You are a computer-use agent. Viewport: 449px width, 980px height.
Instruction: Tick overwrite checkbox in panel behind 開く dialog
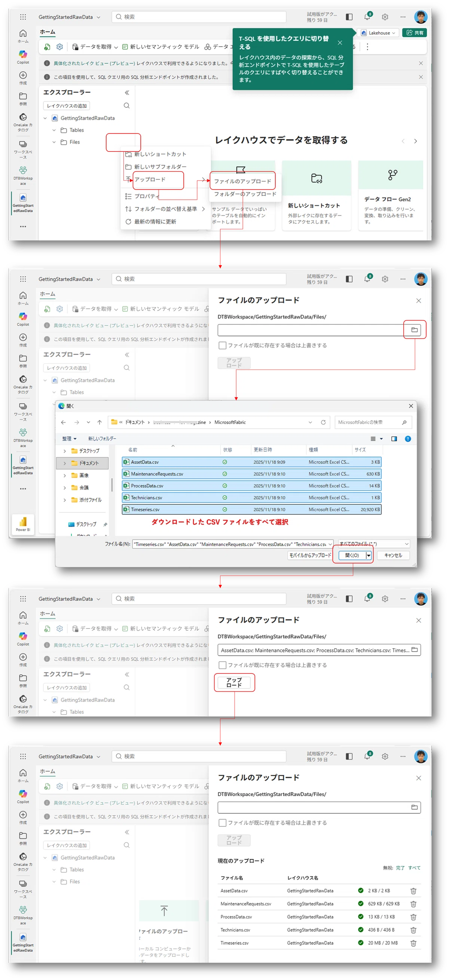pyautogui.click(x=222, y=345)
